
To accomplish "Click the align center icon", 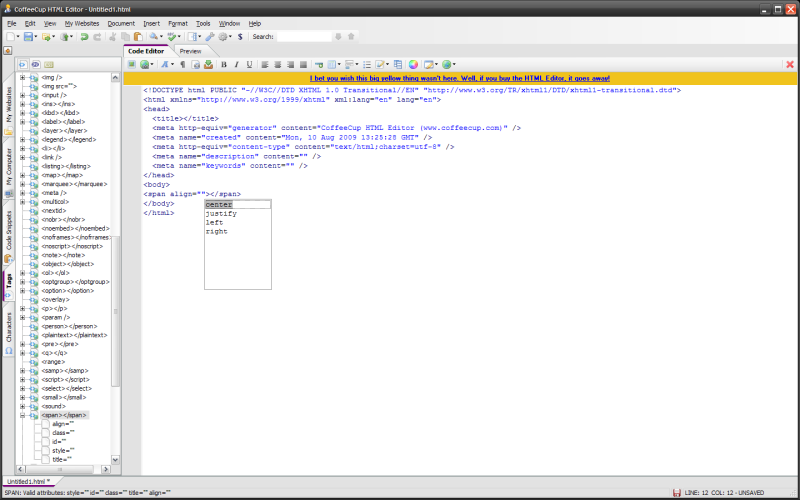I will tap(278, 64).
